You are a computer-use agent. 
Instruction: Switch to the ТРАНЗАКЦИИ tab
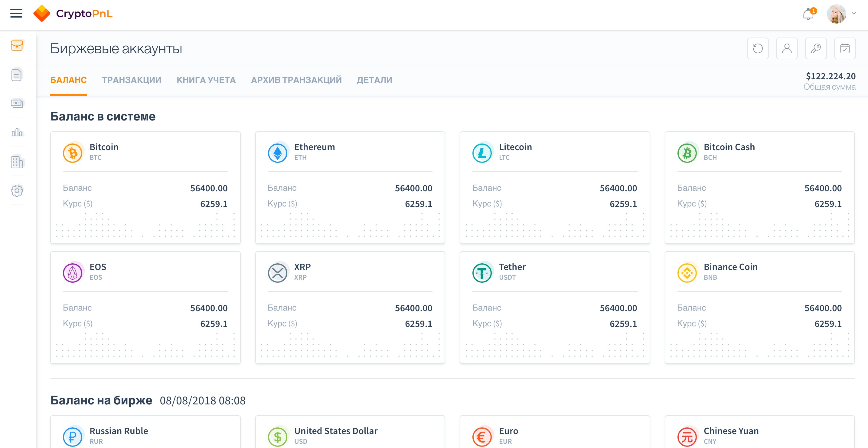pos(132,80)
